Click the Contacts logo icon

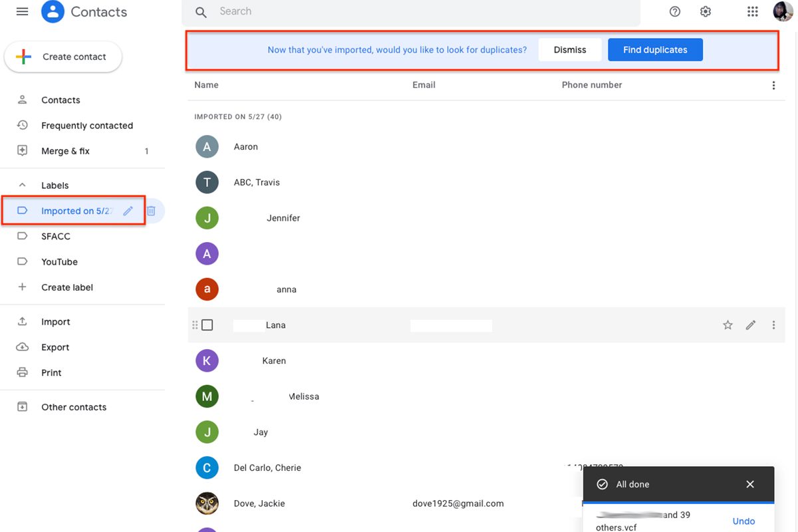53,11
